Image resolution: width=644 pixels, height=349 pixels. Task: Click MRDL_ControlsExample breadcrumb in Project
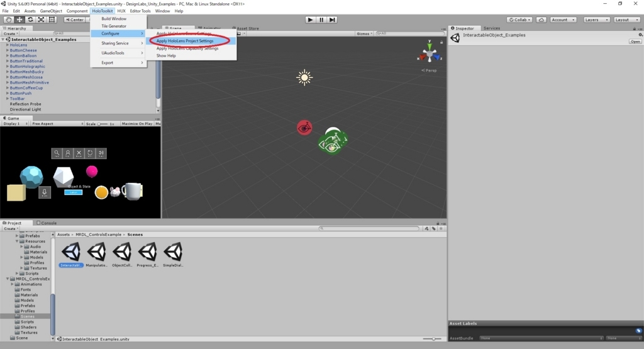(99, 235)
